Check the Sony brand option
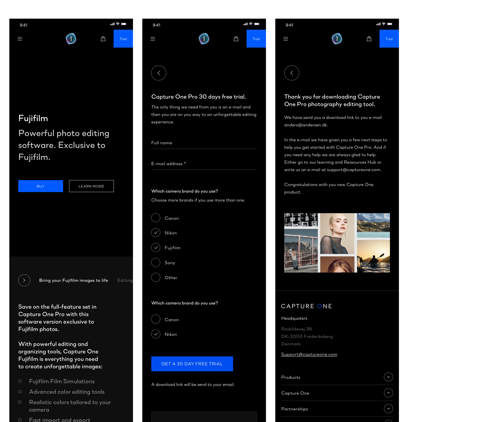 (156, 262)
